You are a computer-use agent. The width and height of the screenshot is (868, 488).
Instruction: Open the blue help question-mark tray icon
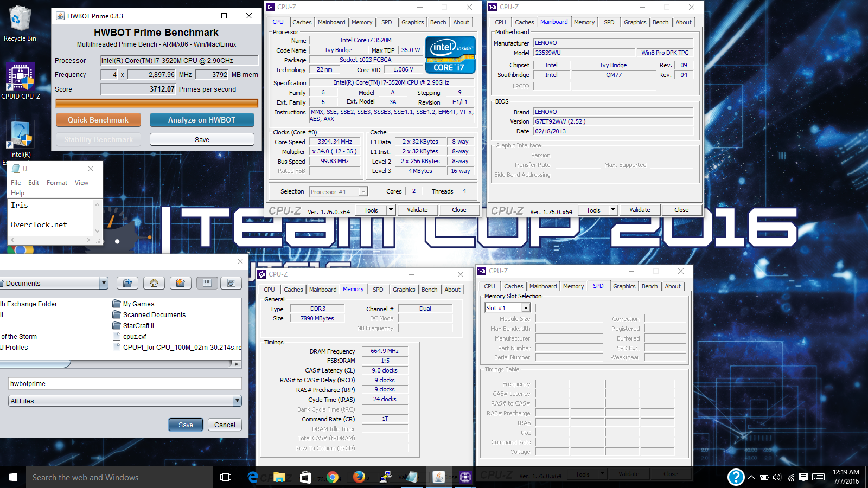736,477
